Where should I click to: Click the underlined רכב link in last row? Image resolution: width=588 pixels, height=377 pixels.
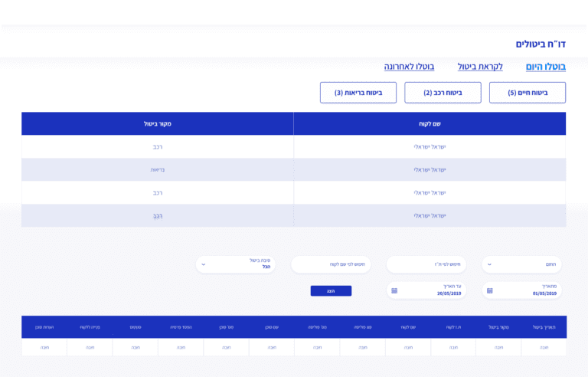click(x=158, y=216)
